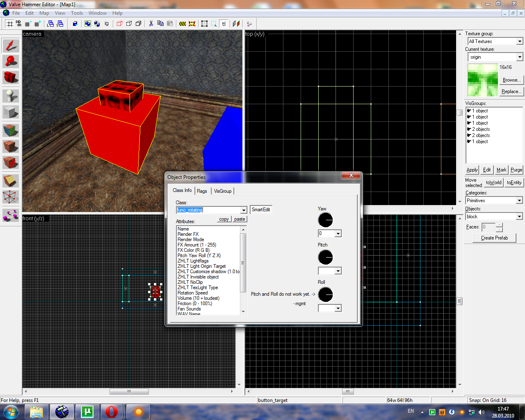Open the Pitch value dropdown
Image resolution: width=525 pixels, height=420 pixels.
coord(338,271)
